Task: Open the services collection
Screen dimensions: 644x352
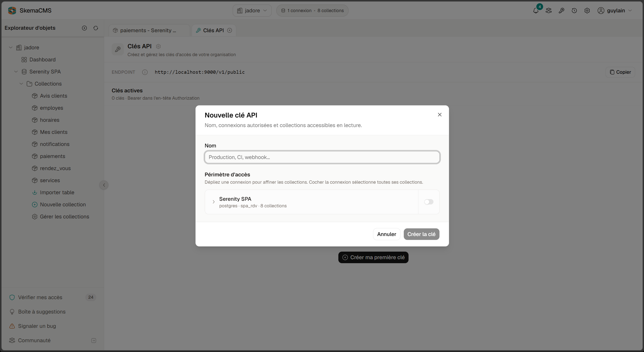Action: click(50, 180)
